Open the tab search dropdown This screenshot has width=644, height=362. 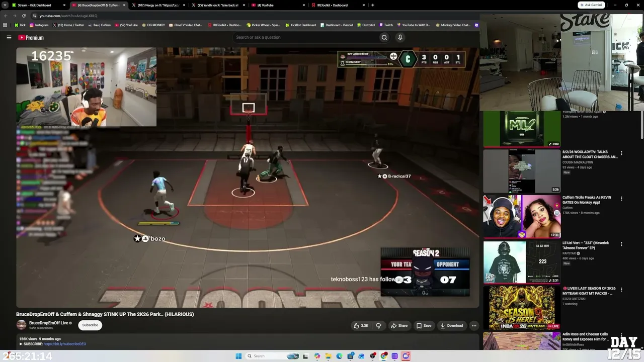pos(5,5)
